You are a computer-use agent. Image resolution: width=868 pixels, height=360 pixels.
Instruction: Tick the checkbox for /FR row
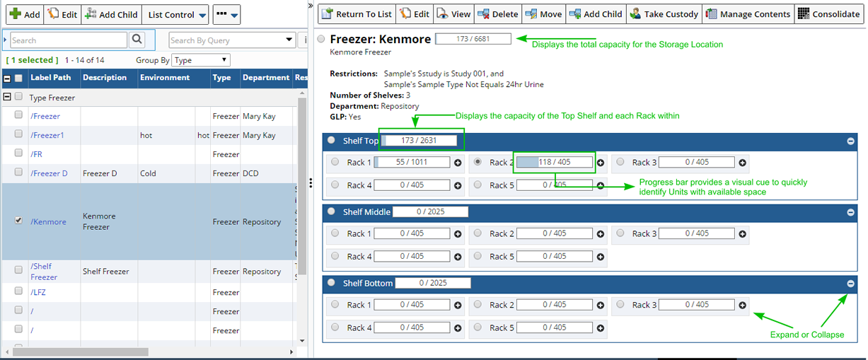[x=18, y=153]
